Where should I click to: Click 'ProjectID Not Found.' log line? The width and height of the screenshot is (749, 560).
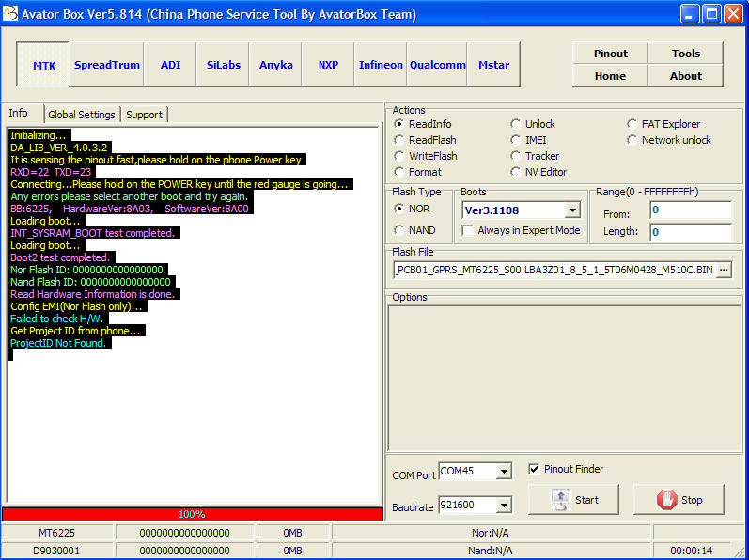(58, 343)
